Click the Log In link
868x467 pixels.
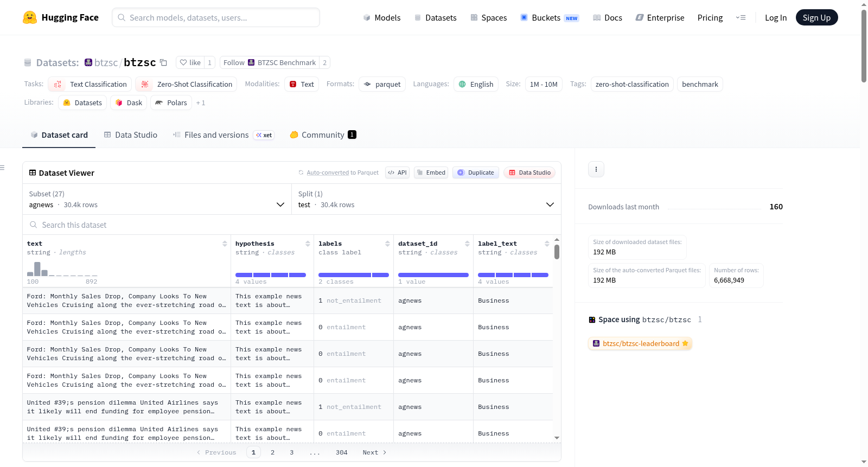tap(776, 17)
